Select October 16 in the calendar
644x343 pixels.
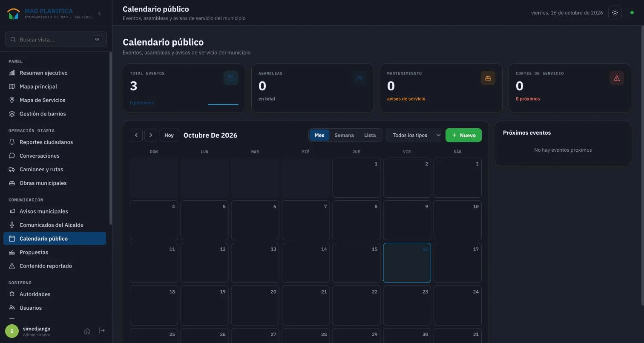click(x=407, y=263)
